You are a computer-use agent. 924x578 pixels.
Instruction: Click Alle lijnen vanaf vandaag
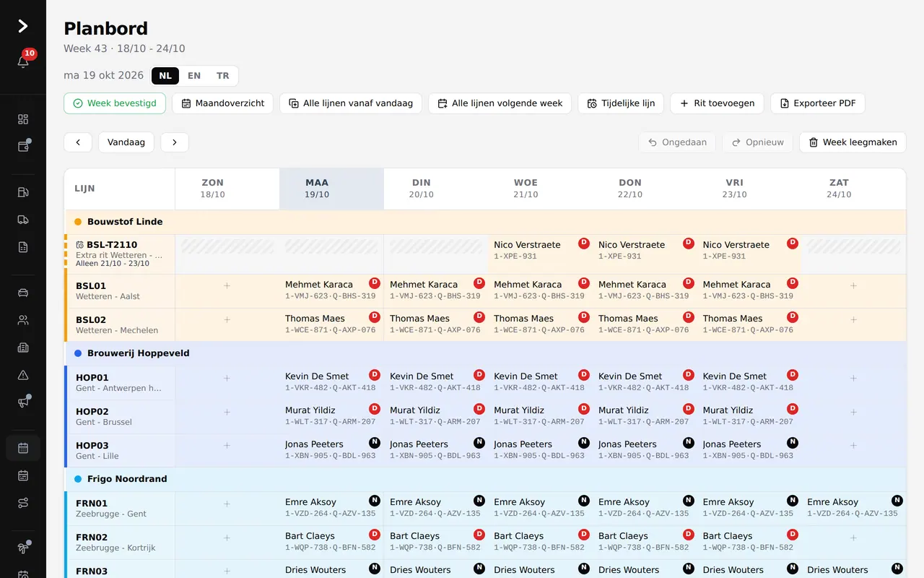(x=351, y=103)
